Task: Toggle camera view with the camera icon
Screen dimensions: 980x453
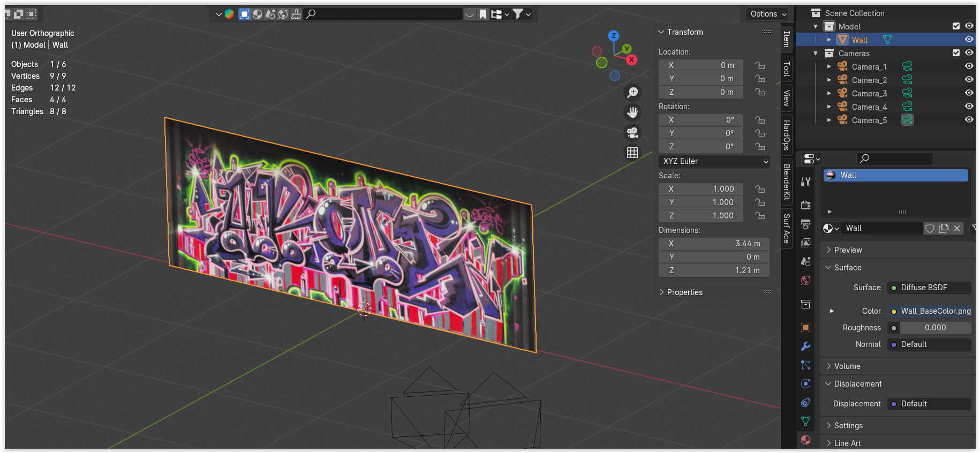Action: (632, 132)
